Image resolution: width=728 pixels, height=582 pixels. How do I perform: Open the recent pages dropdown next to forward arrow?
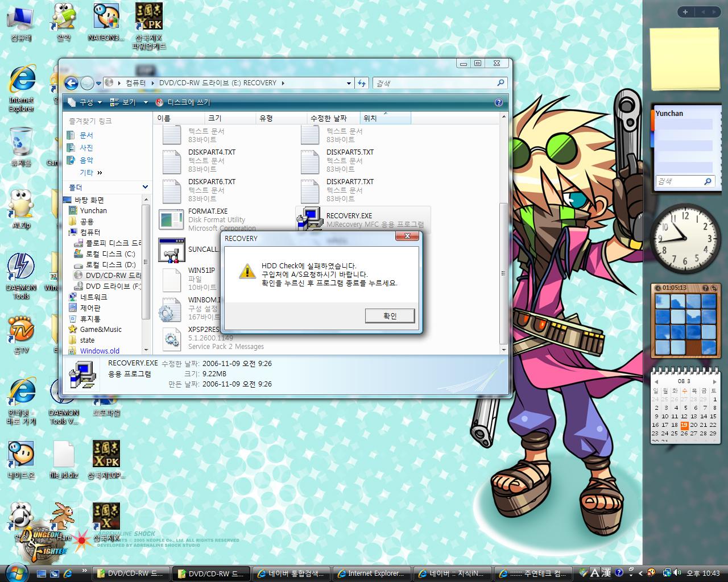point(98,84)
